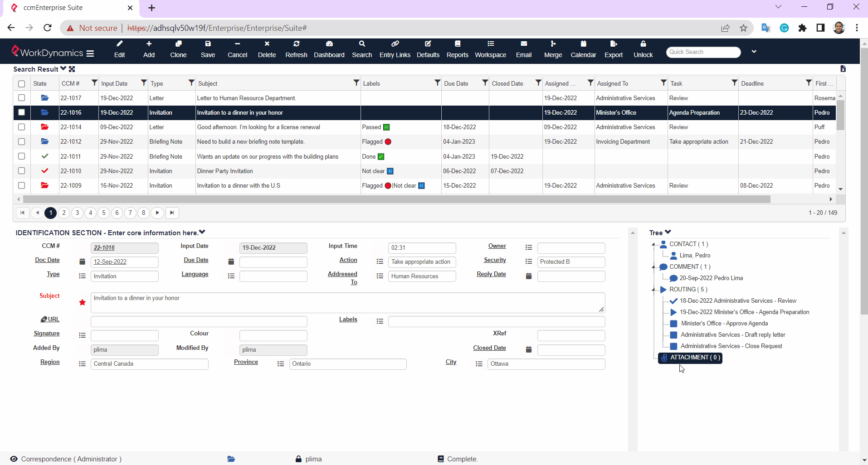Open the Calendar from toolbar
This screenshot has width=868, height=465.
583,49
